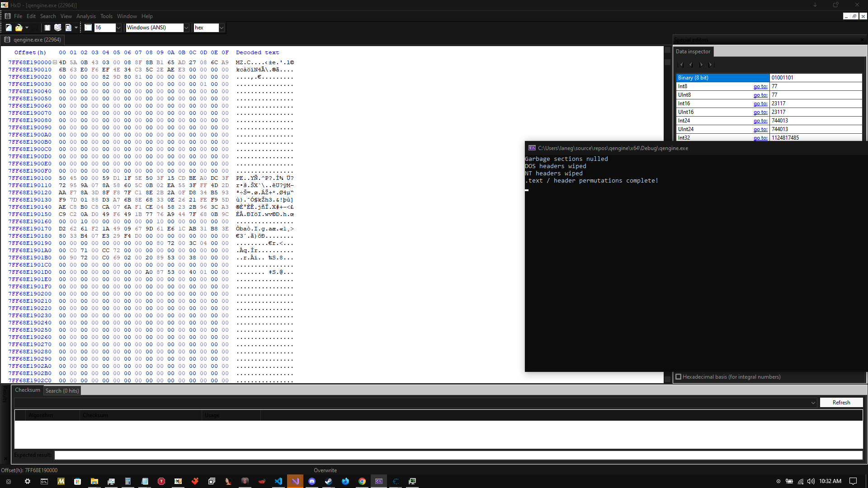Open Visual Studio from the taskbar
This screenshot has height=488, width=868.
coord(295,481)
